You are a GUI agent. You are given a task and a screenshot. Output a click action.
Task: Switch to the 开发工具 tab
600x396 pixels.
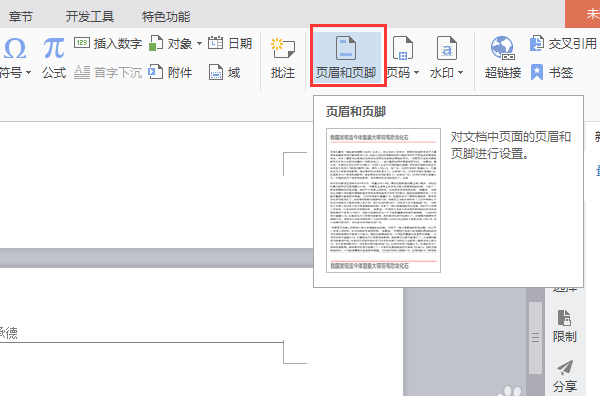point(90,16)
